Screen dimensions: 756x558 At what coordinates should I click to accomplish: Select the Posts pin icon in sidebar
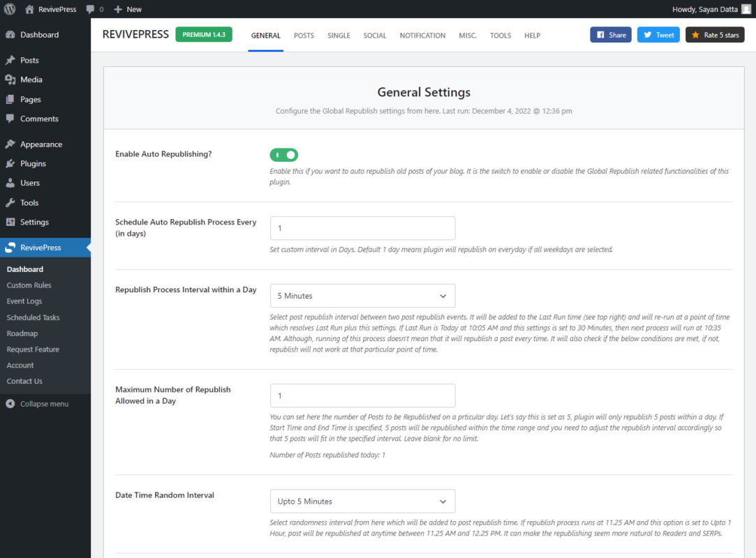(11, 59)
